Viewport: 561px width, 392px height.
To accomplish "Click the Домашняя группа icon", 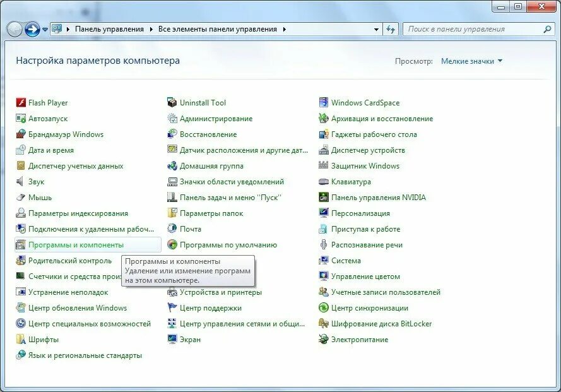I will [x=172, y=166].
